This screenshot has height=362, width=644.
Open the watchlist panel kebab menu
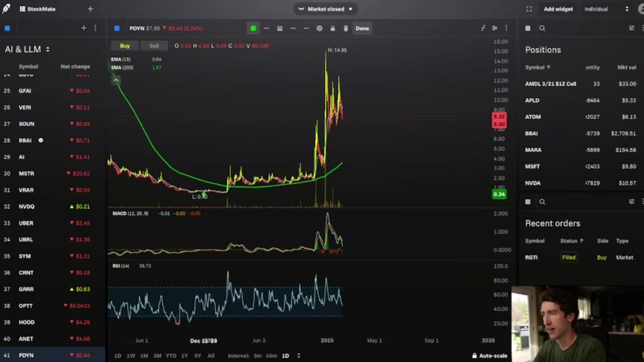click(95, 28)
